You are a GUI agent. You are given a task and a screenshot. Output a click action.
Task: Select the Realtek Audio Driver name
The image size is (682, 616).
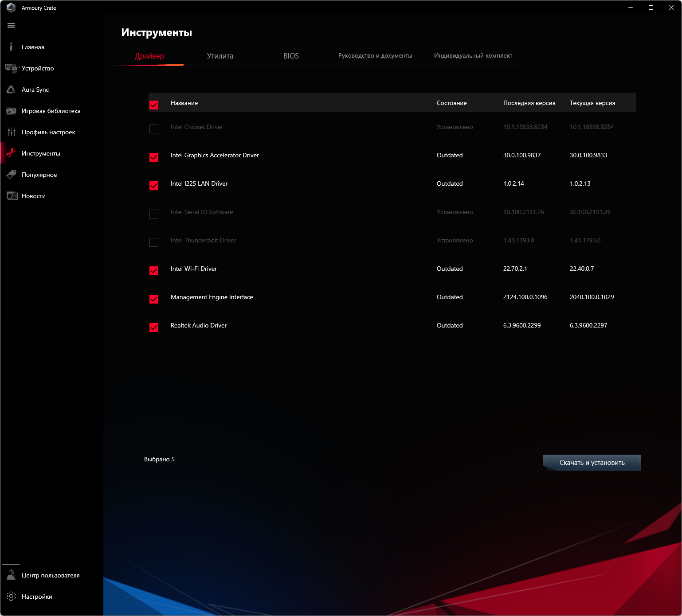tap(199, 325)
